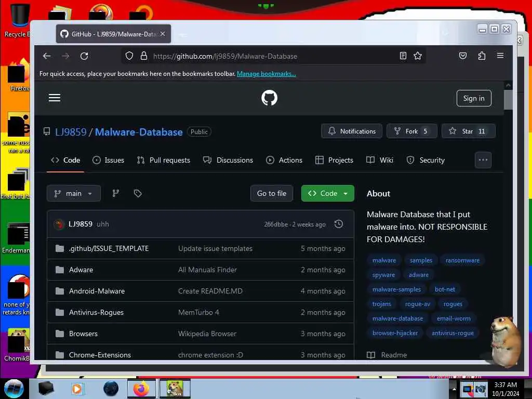Open the Readme link in About

pyautogui.click(x=387, y=355)
